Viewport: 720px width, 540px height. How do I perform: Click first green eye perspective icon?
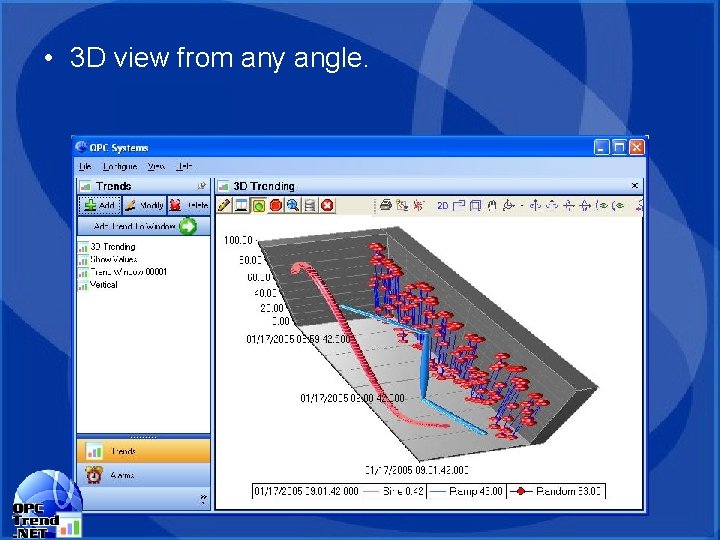pyautogui.click(x=602, y=205)
